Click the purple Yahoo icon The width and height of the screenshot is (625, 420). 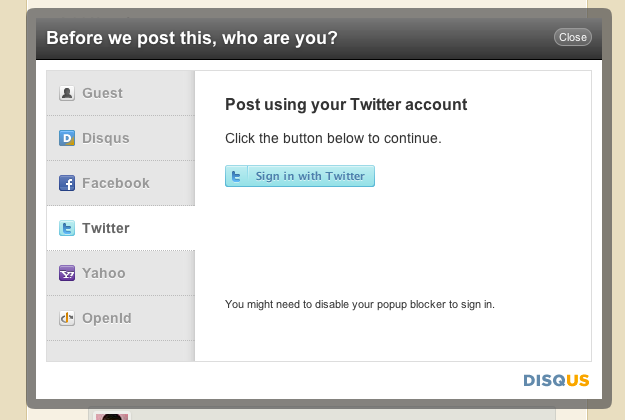(67, 274)
